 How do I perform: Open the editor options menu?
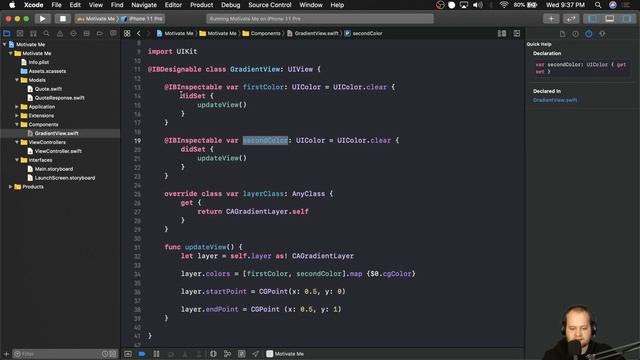[502, 33]
